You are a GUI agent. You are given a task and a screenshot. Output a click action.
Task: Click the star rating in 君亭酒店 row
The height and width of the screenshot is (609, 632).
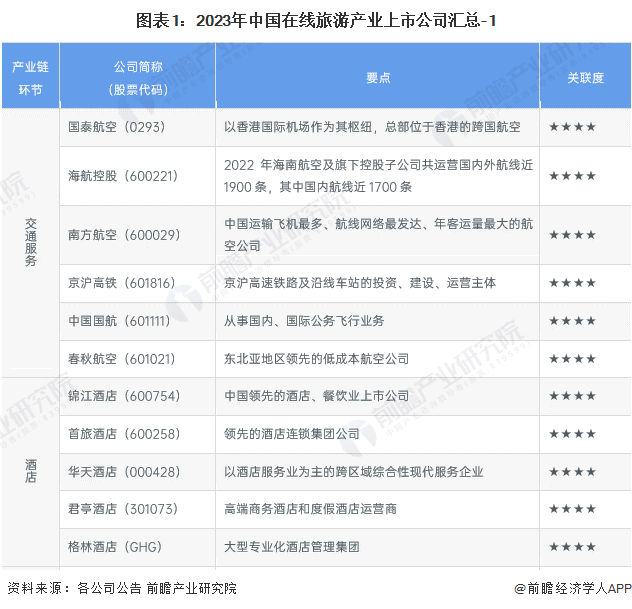pyautogui.click(x=572, y=509)
